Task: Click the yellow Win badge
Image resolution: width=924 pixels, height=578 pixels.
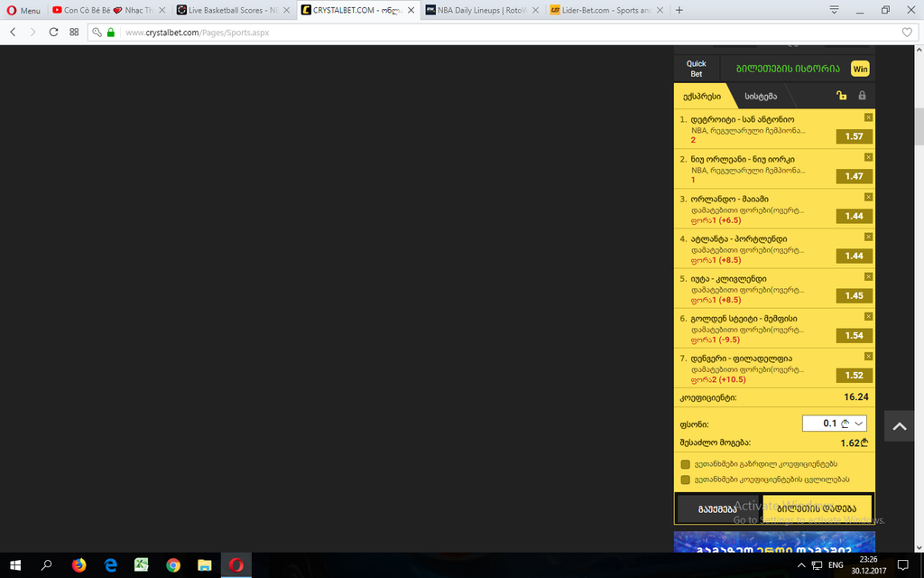Action: tap(860, 69)
